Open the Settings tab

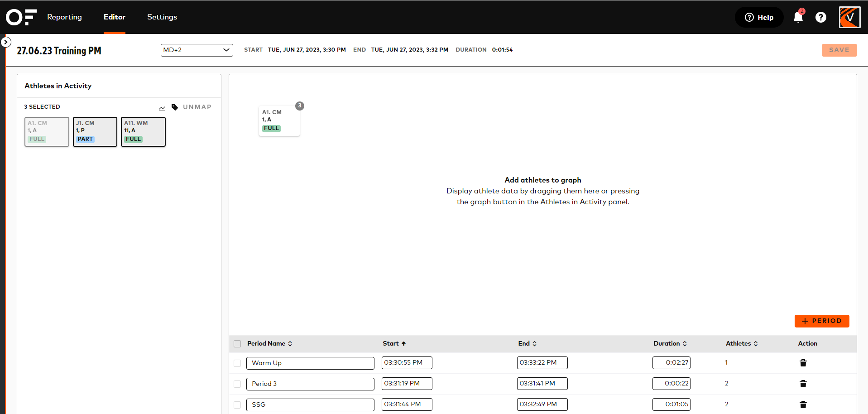[162, 17]
